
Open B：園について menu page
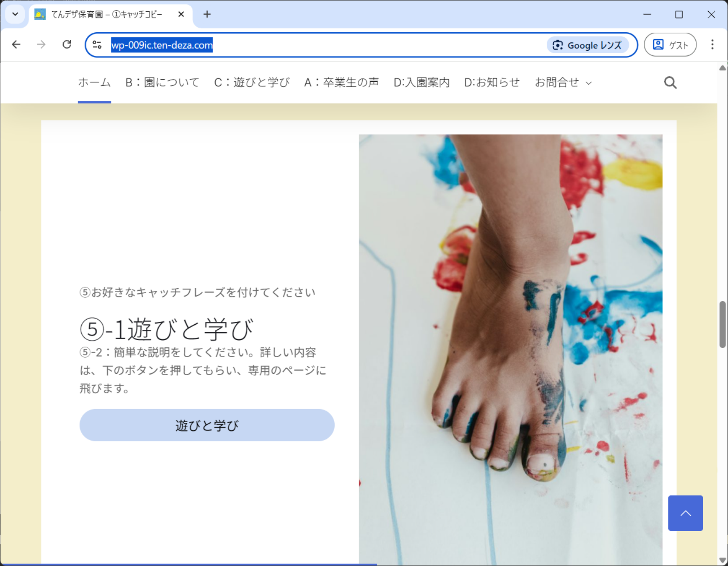[162, 82]
